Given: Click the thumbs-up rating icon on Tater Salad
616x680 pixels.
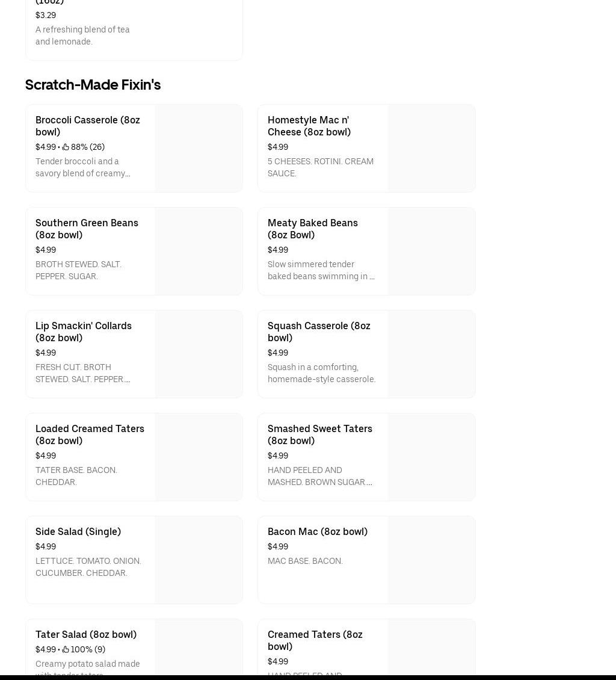Looking at the screenshot, I should [x=66, y=649].
